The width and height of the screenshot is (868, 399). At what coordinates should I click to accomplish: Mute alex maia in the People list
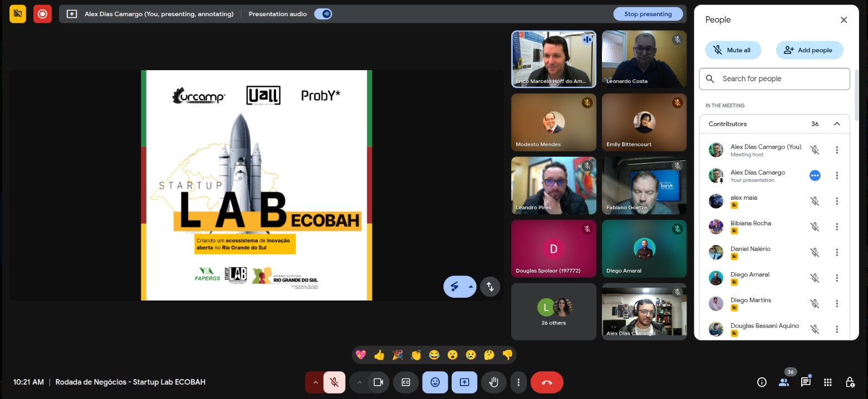tap(815, 201)
